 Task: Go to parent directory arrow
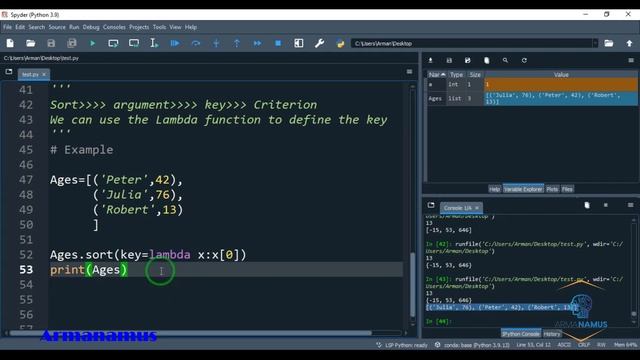pyautogui.click(x=629, y=43)
